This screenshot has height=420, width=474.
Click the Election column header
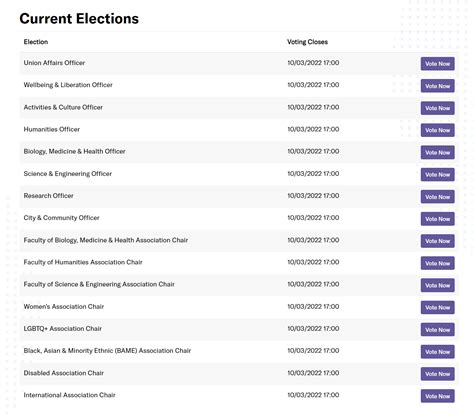tap(36, 42)
